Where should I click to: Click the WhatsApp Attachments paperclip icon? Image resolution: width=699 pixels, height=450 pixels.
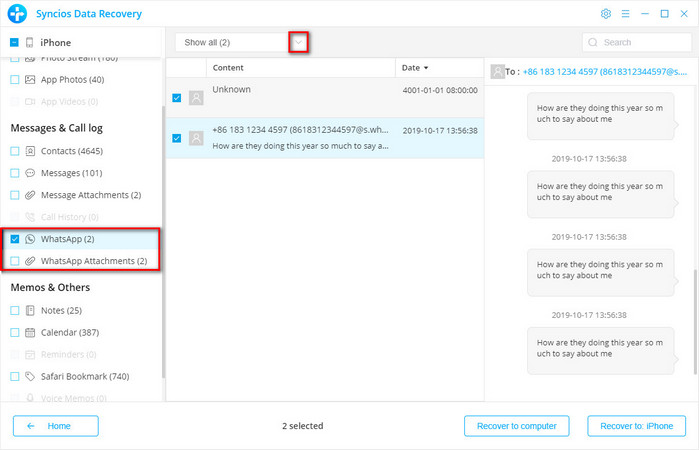(30, 261)
